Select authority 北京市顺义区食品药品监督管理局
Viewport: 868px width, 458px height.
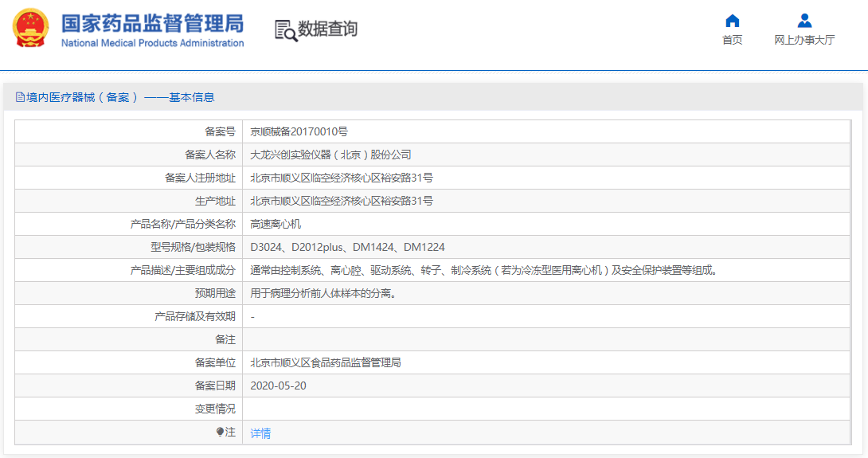pos(326,362)
